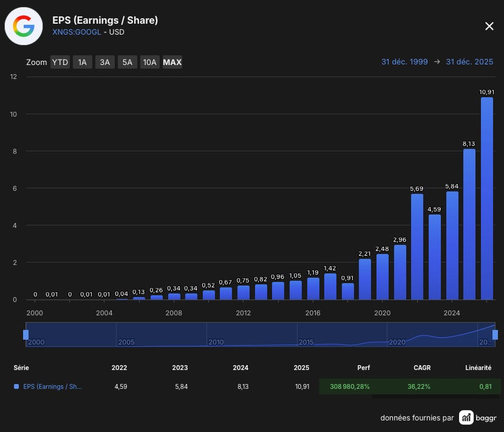Screen dimensions: 504x432
Task: Close the EPS chart panel
Action: coord(489,26)
